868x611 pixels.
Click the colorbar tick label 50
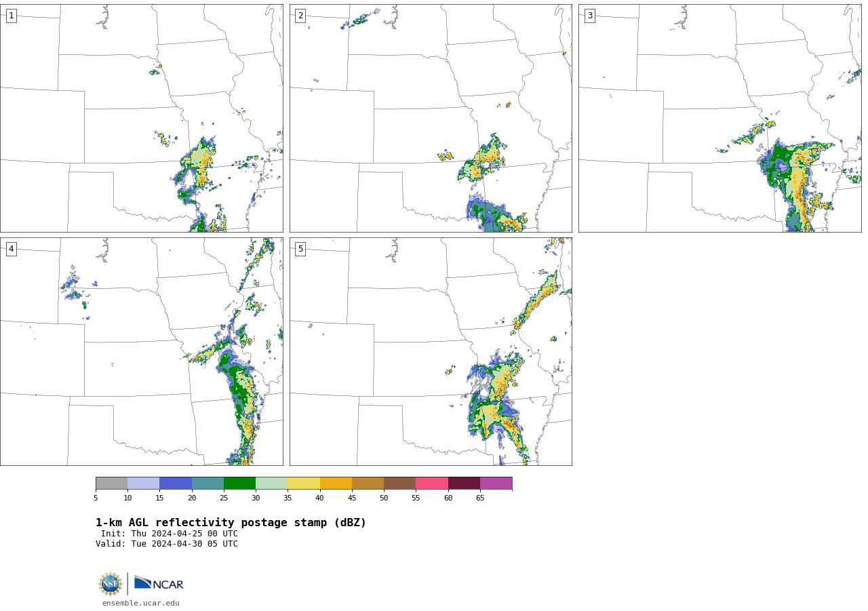pos(384,498)
